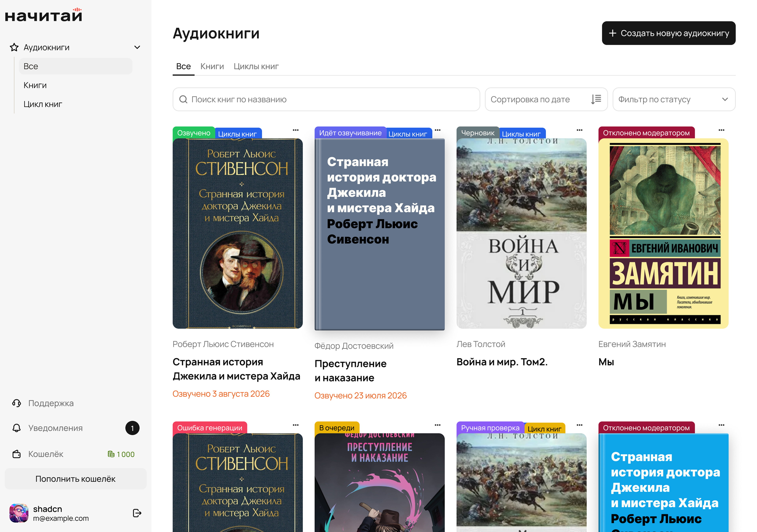This screenshot has width=757, height=532.
Task: Click the Ручная проверка badge
Action: point(490,428)
